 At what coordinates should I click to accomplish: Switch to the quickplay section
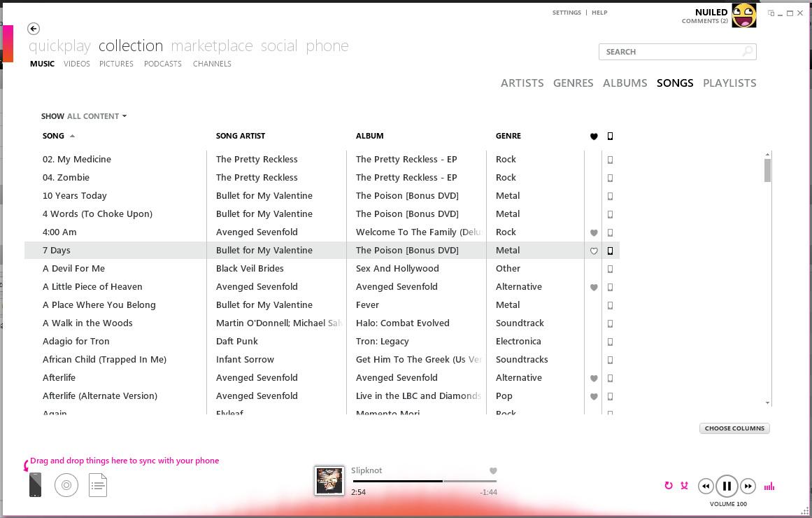[x=59, y=46]
